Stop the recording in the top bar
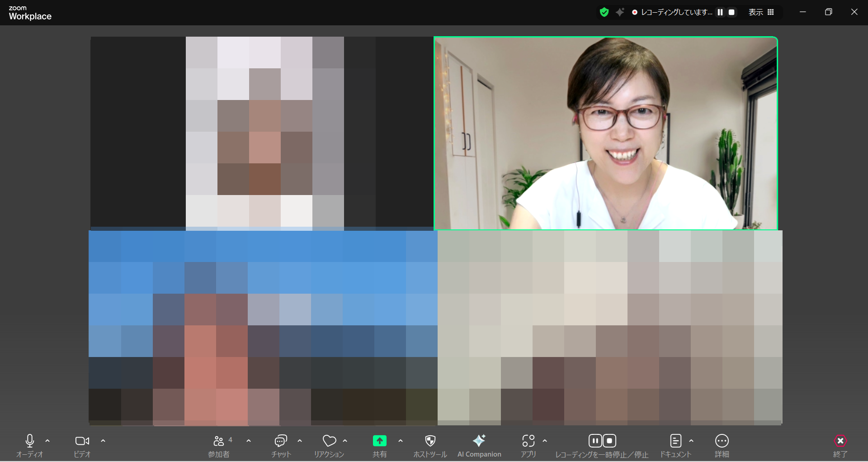This screenshot has width=868, height=462. pyautogui.click(x=731, y=12)
